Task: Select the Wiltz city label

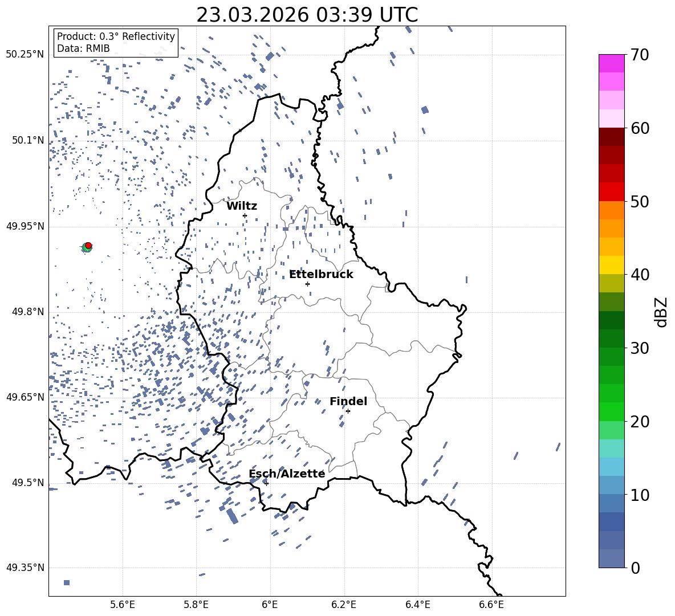Action: pos(242,206)
